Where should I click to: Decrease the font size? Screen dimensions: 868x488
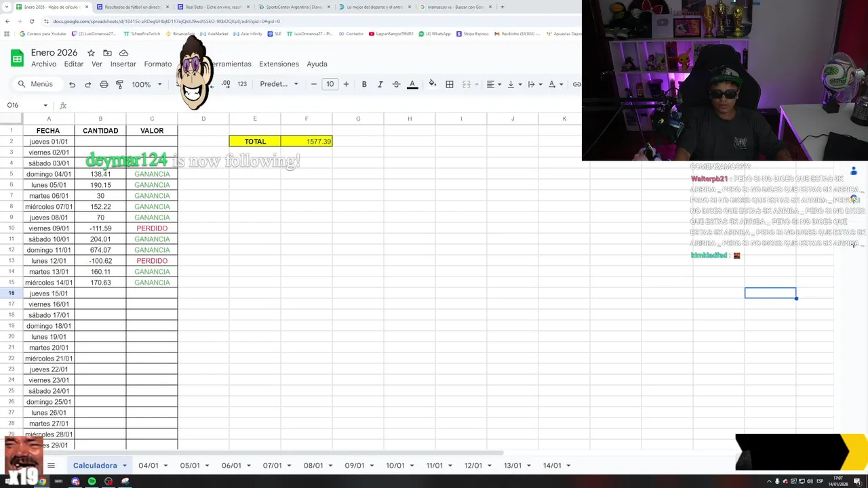(313, 84)
